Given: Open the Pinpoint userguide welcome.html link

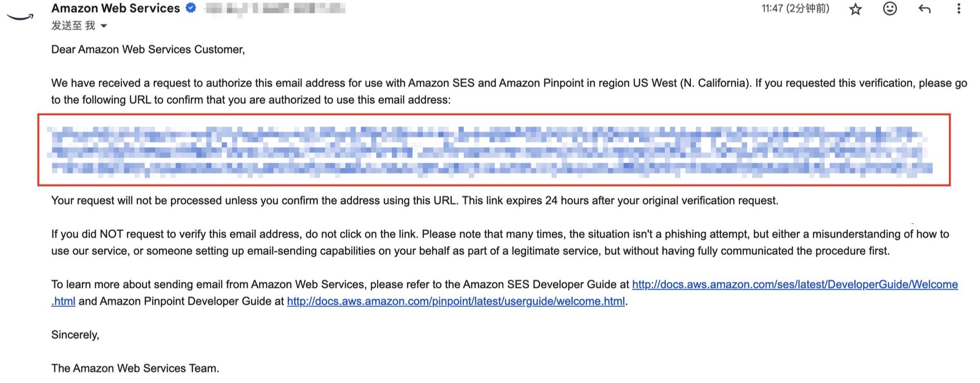Looking at the screenshot, I should (x=455, y=301).
